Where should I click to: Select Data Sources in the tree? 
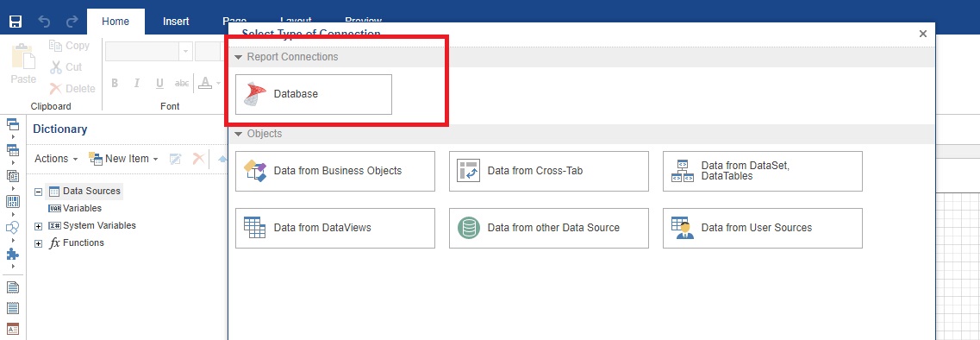(84, 191)
